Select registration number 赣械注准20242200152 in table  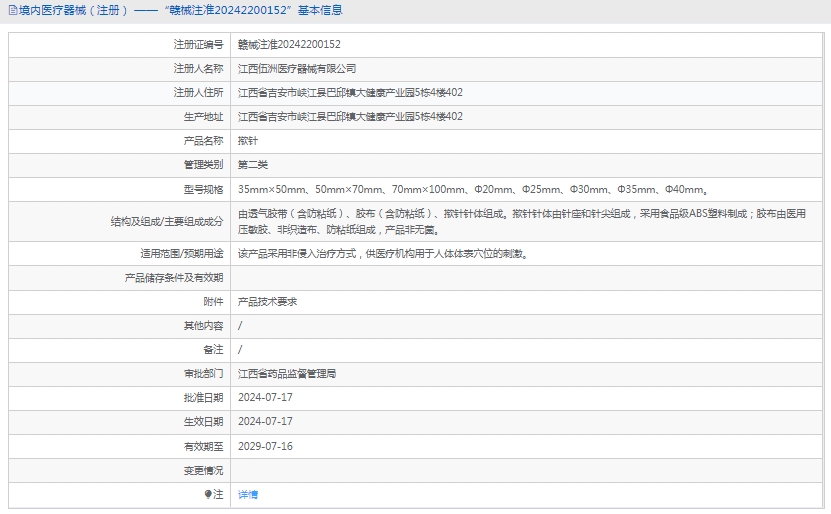[x=289, y=45]
